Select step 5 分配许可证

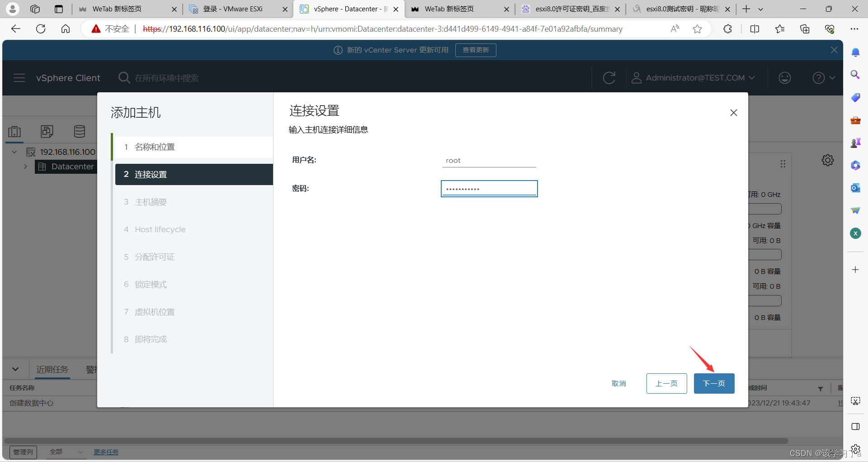(x=194, y=257)
